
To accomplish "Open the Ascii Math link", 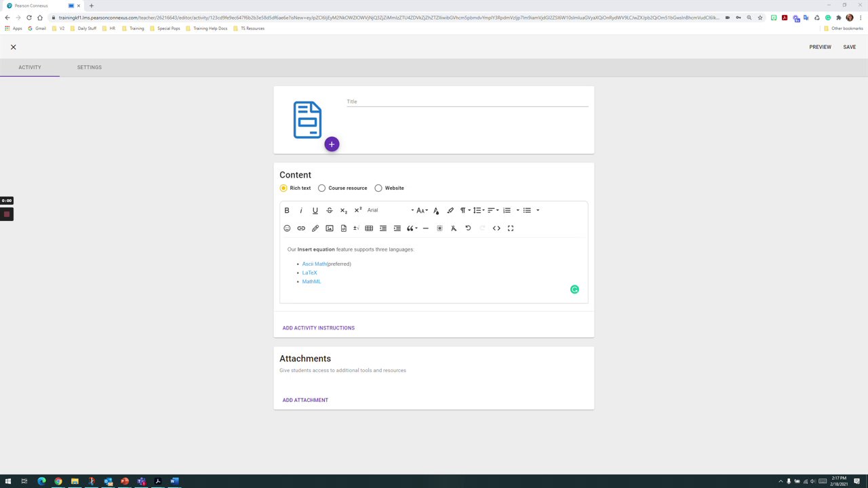I will (315, 264).
